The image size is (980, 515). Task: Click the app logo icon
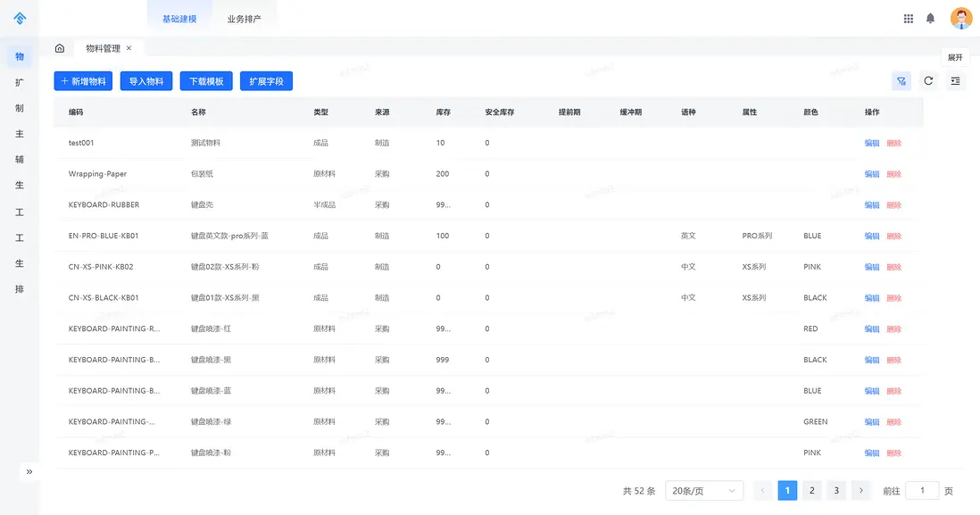20,18
